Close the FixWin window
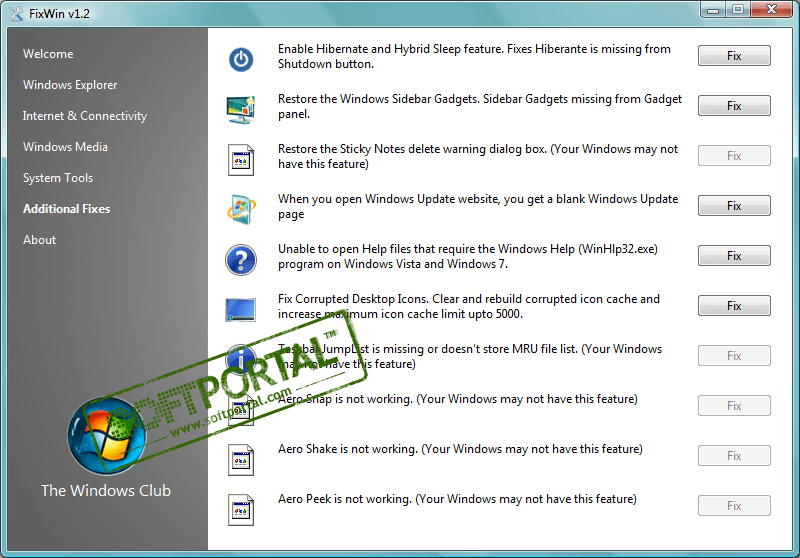Screen dimensions: 800x558 (x=771, y=9)
